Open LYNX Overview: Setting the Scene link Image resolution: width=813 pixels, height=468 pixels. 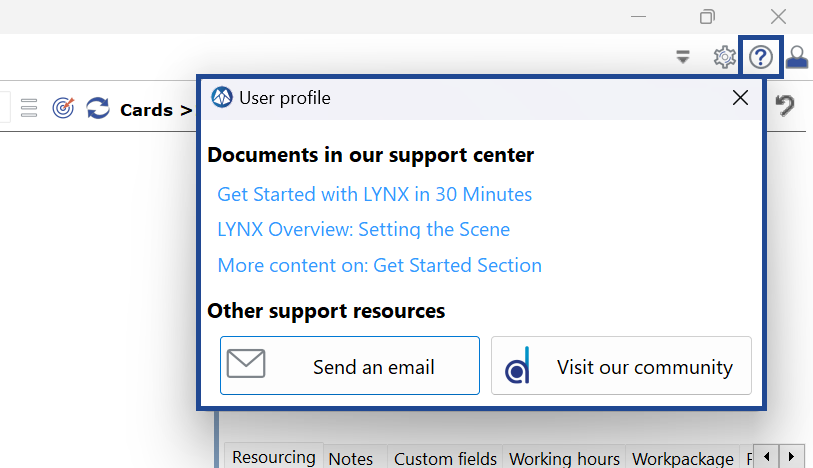tap(363, 230)
